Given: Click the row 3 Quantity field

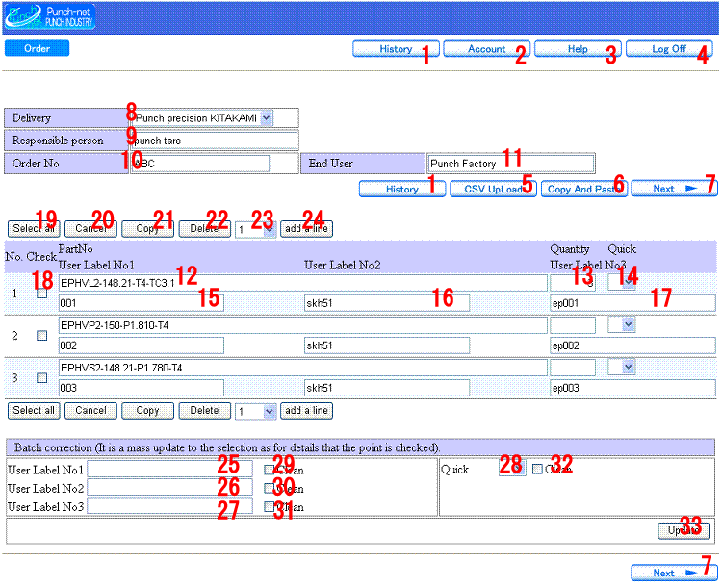Looking at the screenshot, I should 573,368.
